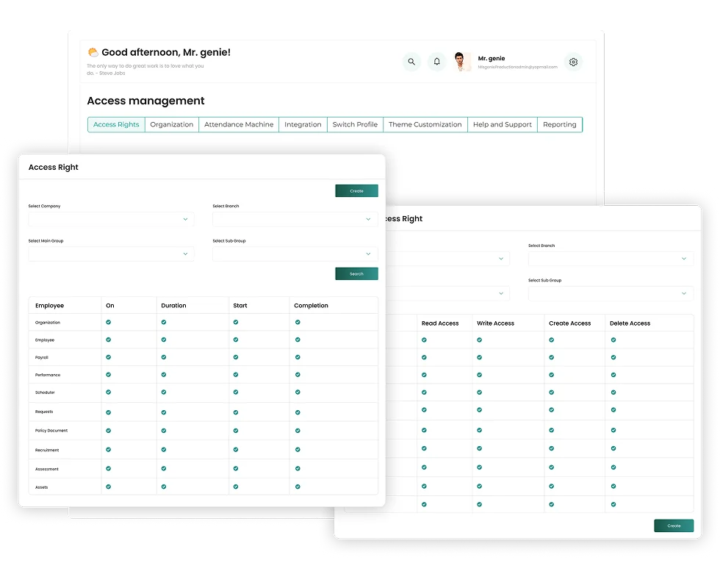Open notifications bell icon
The image size is (720, 588).
[437, 62]
